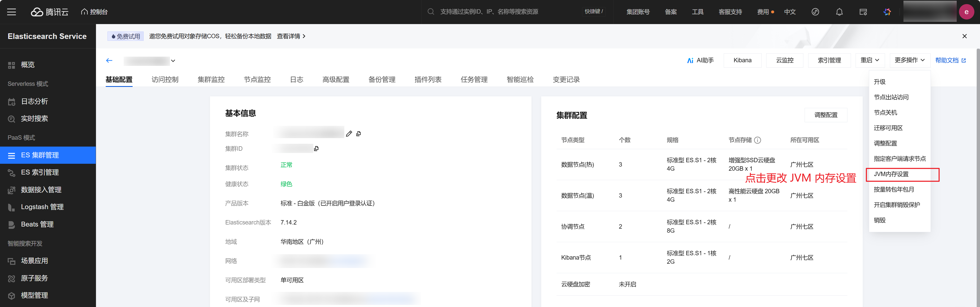Click the back arrow near cluster name
Screen dimensions: 980x307
(x=109, y=60)
